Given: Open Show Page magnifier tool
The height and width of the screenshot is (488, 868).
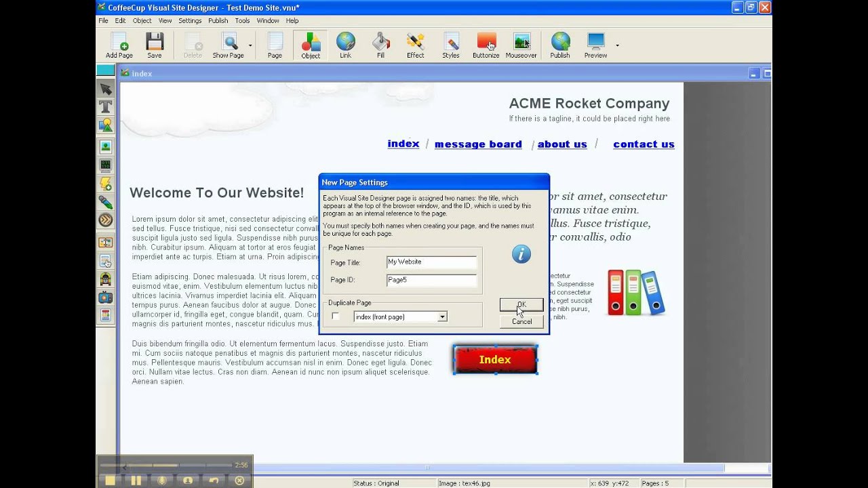Looking at the screenshot, I should (x=229, y=45).
